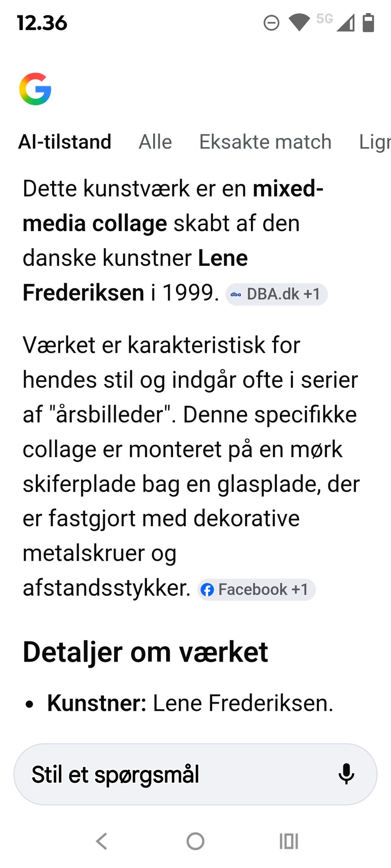Expand the Facebook +1 sources
This screenshot has height=868, width=391.
click(x=257, y=589)
